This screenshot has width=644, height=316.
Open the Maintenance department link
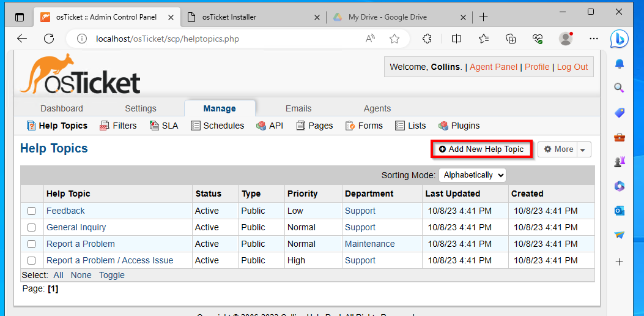click(x=369, y=244)
